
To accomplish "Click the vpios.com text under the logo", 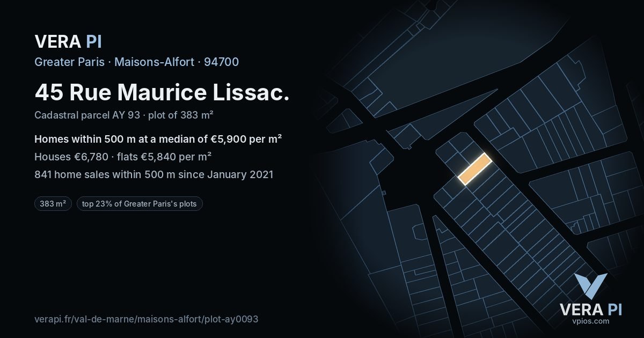I will pyautogui.click(x=590, y=321).
